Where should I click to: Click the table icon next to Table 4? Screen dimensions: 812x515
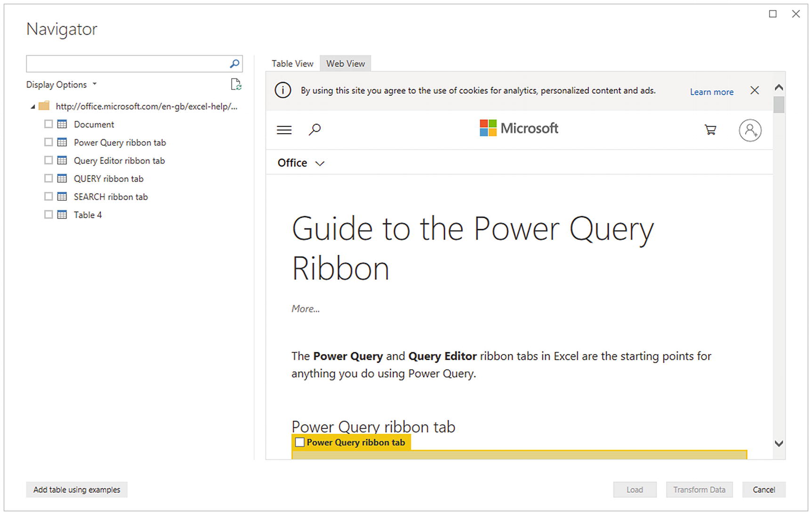click(x=62, y=214)
